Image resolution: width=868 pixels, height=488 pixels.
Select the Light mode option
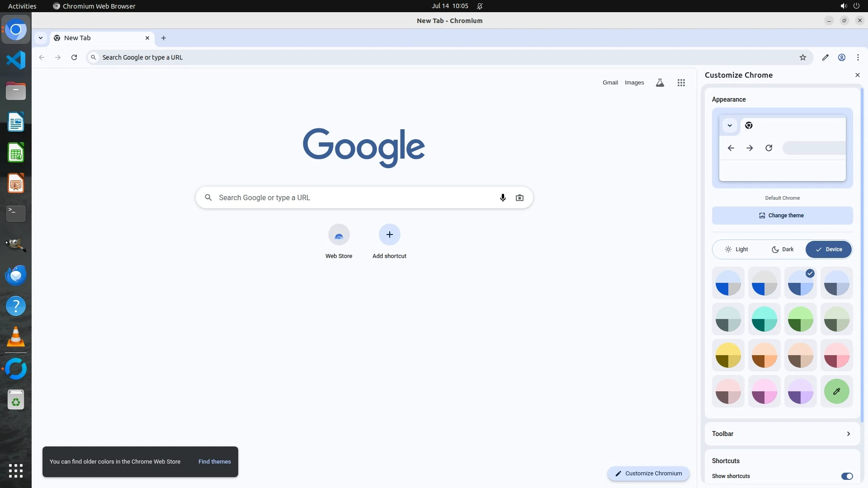[736, 249]
